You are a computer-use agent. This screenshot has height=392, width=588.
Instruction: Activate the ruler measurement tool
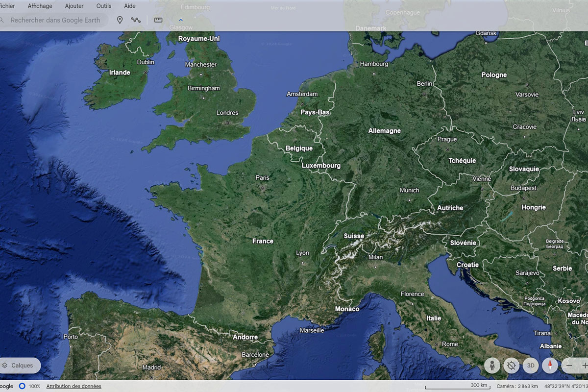(x=158, y=20)
